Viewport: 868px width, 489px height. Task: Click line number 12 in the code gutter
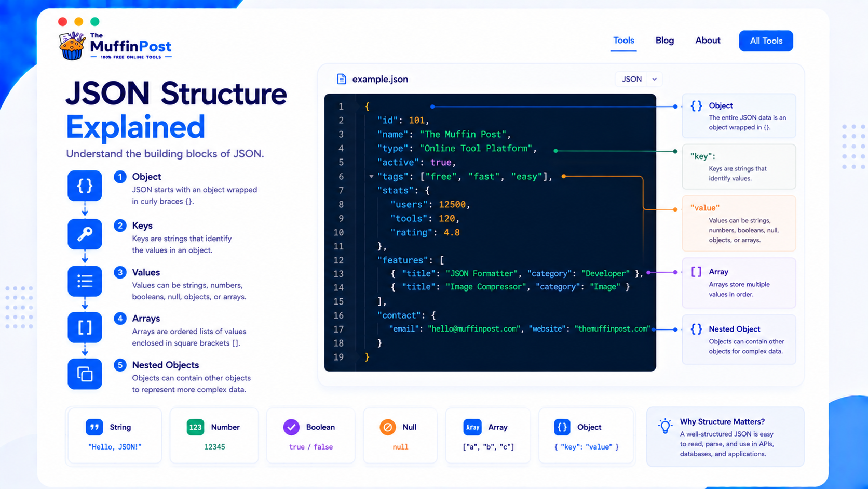tap(338, 260)
